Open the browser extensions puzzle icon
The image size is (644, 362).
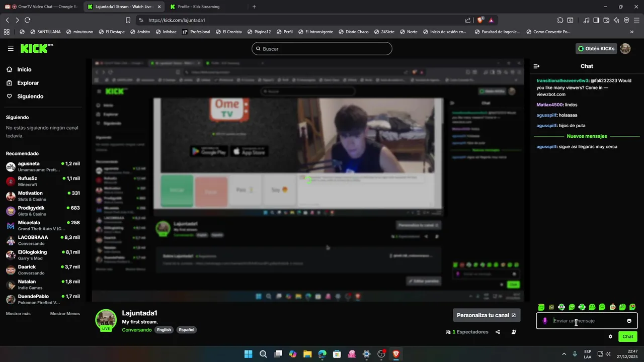[560, 20]
